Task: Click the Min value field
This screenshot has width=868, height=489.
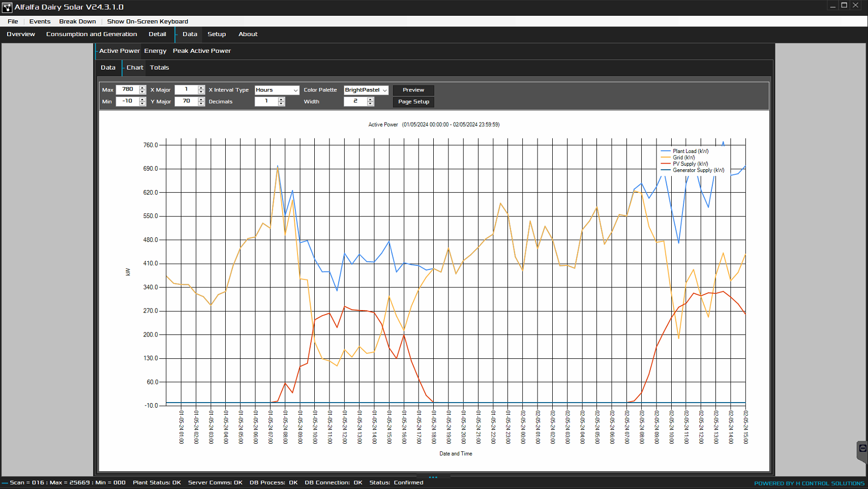Action: 128,101
